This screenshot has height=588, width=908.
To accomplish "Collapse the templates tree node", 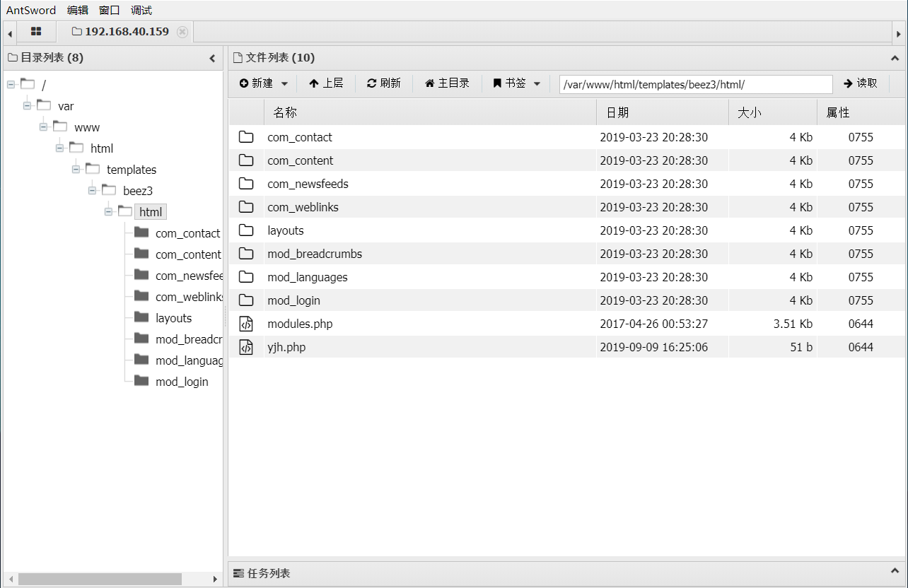I will 76,170.
